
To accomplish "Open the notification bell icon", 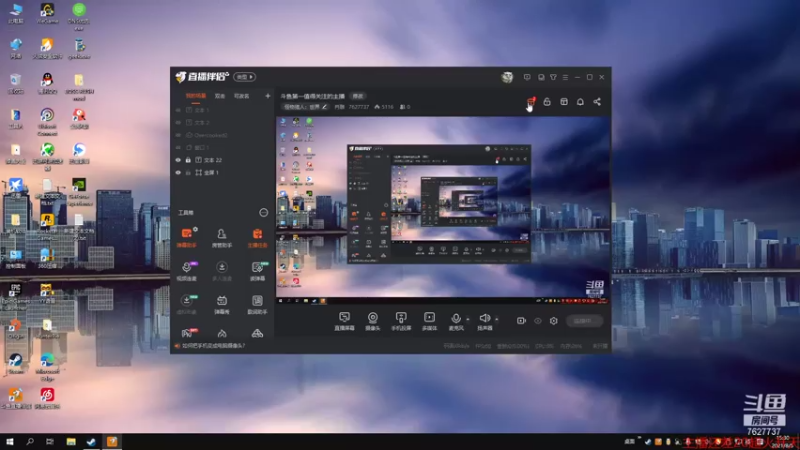I will click(580, 102).
